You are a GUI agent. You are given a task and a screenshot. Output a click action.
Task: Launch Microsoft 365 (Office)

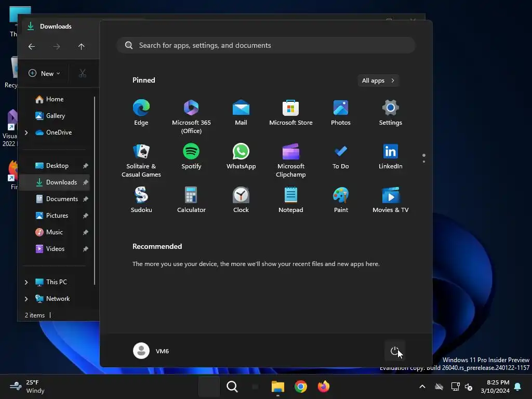(x=191, y=117)
